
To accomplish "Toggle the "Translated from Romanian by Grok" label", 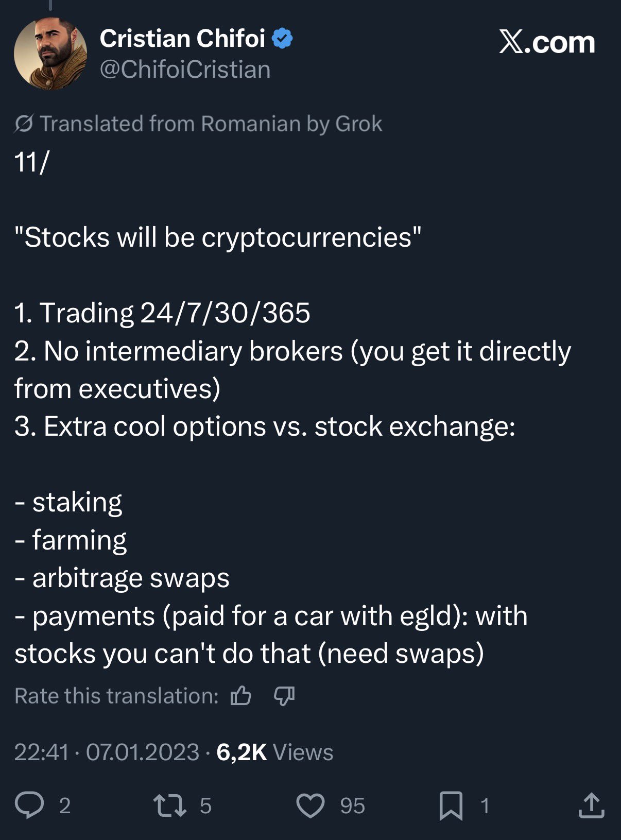I will pyautogui.click(x=211, y=124).
